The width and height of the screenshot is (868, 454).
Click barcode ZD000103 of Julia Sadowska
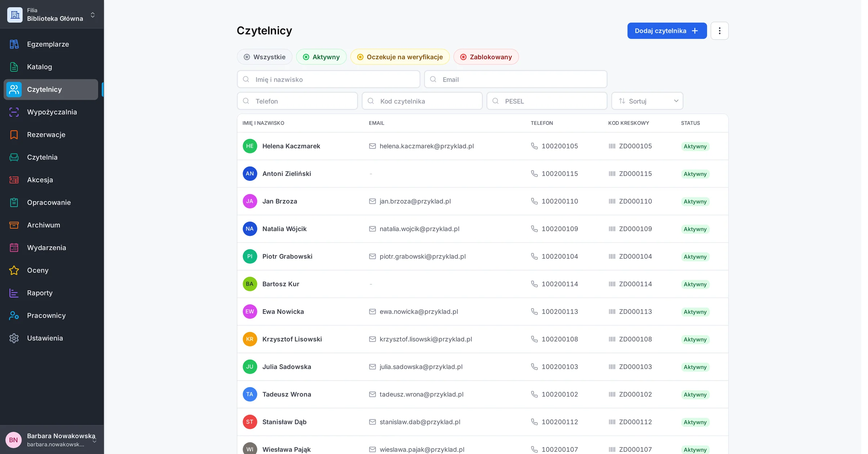click(635, 367)
